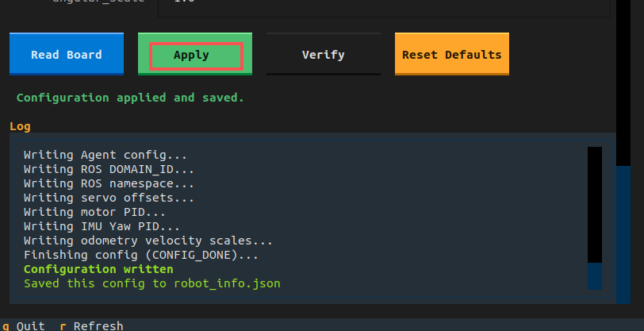Click log line 'Writing motor PID...'
The image size is (644, 331).
(95, 212)
